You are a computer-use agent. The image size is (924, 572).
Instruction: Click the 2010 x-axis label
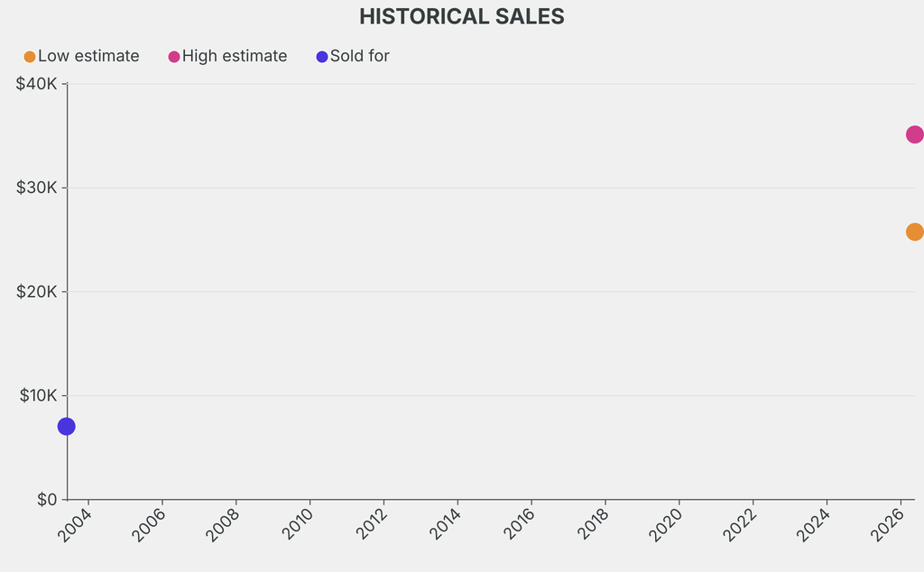(x=297, y=525)
